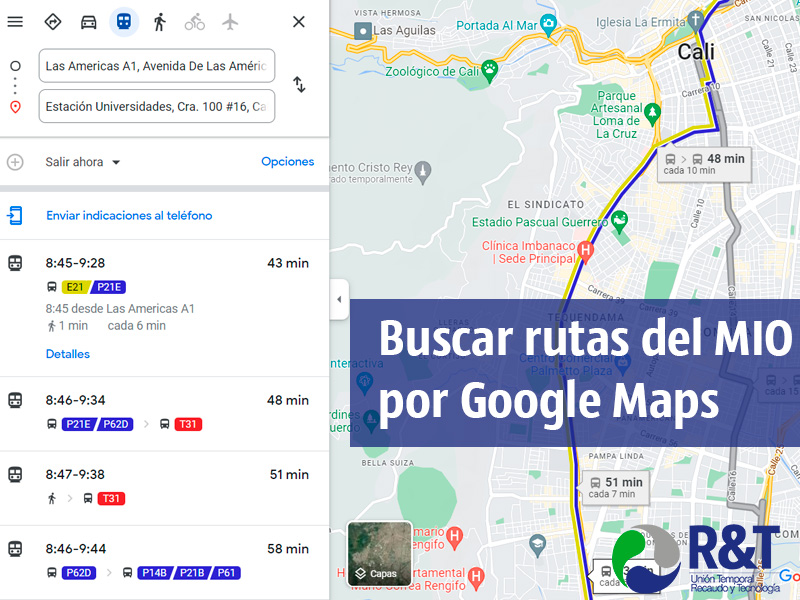Select the 8:45-9:28 route option
Image resolution: width=800 pixels, height=600 pixels.
164,308
